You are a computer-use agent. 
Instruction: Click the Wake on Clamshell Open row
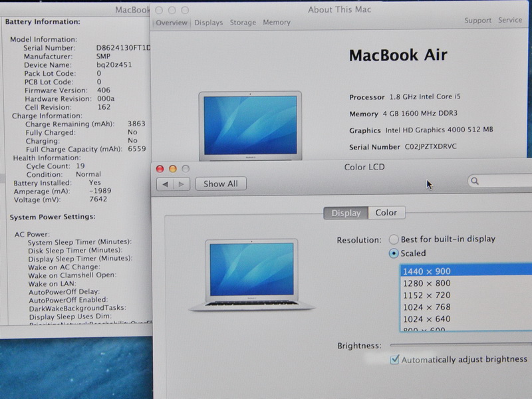click(72, 275)
